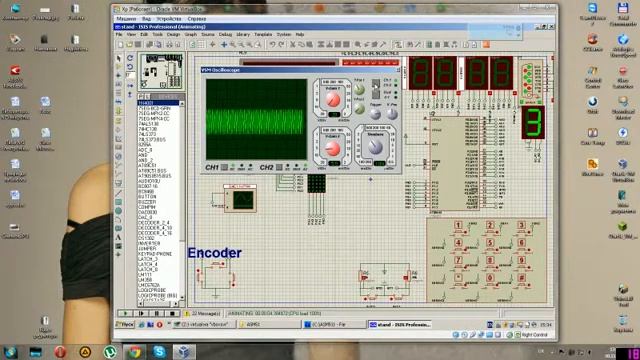Open the Template menu
640x360 pixels.
[x=263, y=35]
